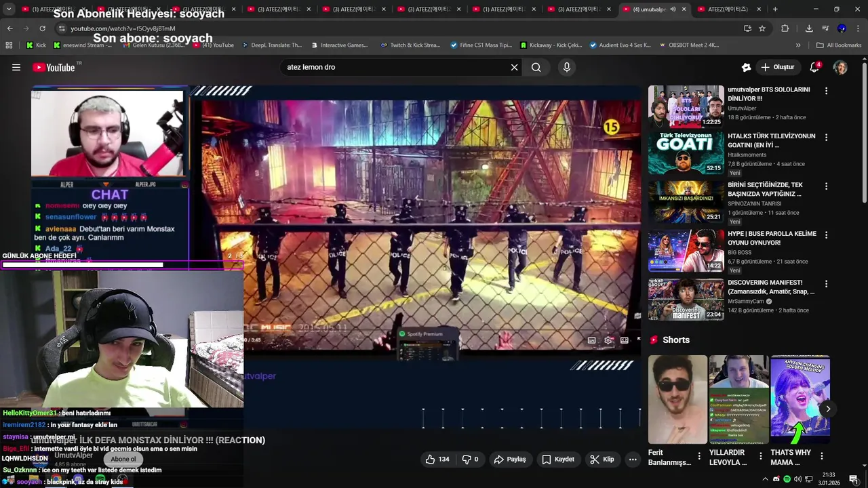This screenshot has width=868, height=488.
Task: Open tab search dropdown arrow
Action: (9, 9)
